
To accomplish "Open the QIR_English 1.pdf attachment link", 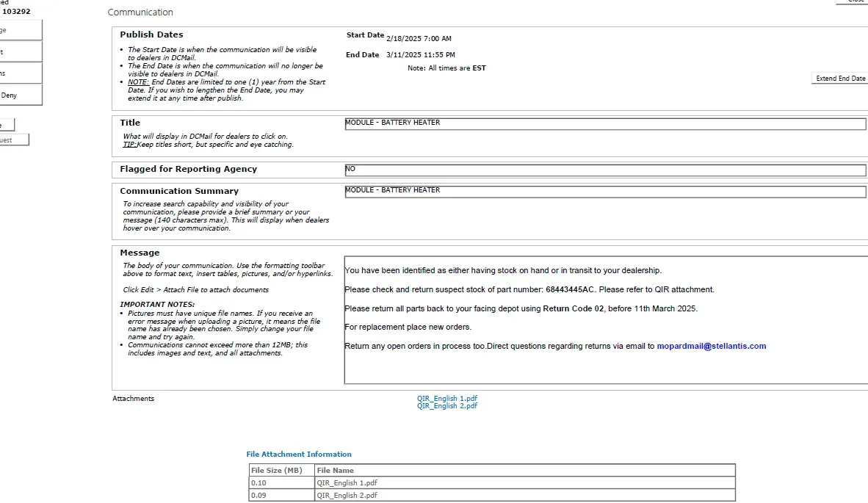I will (x=446, y=399).
